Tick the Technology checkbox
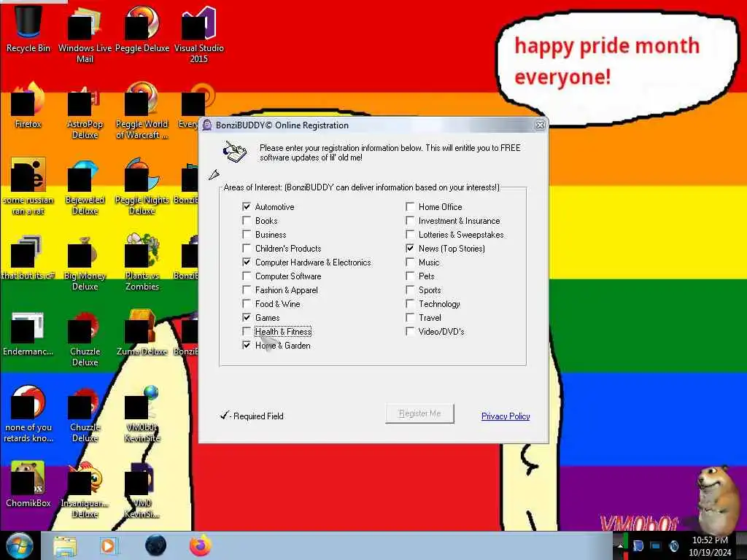Viewport: 747px width, 560px height. tap(410, 303)
